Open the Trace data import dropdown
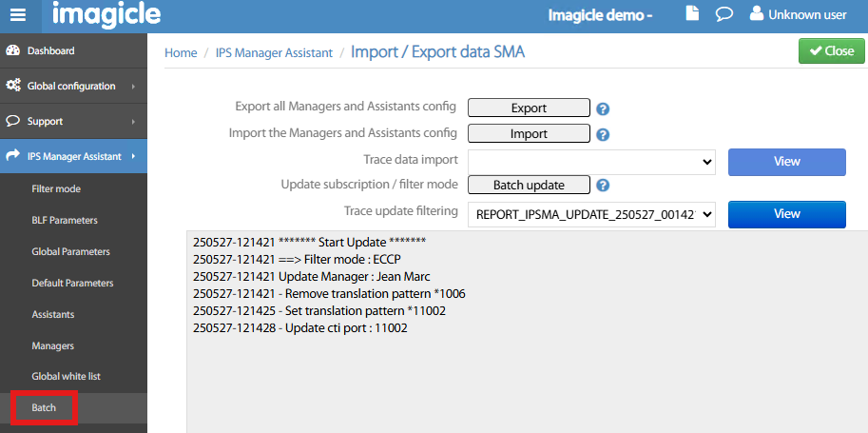 coord(590,162)
